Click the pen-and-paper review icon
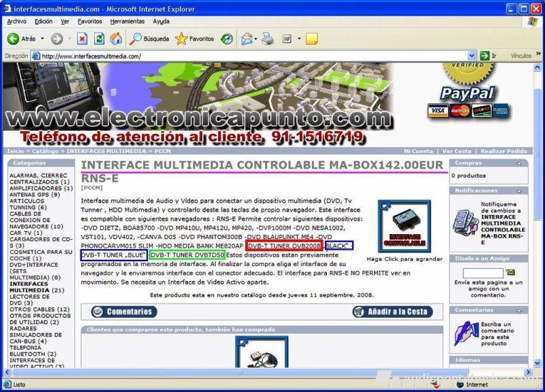 pyautogui.click(x=466, y=334)
